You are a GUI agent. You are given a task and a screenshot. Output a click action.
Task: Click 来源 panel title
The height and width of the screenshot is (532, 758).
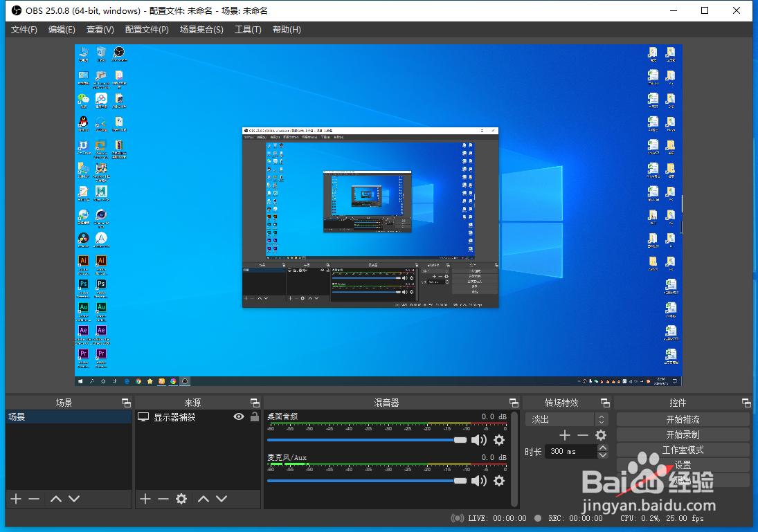(192, 403)
